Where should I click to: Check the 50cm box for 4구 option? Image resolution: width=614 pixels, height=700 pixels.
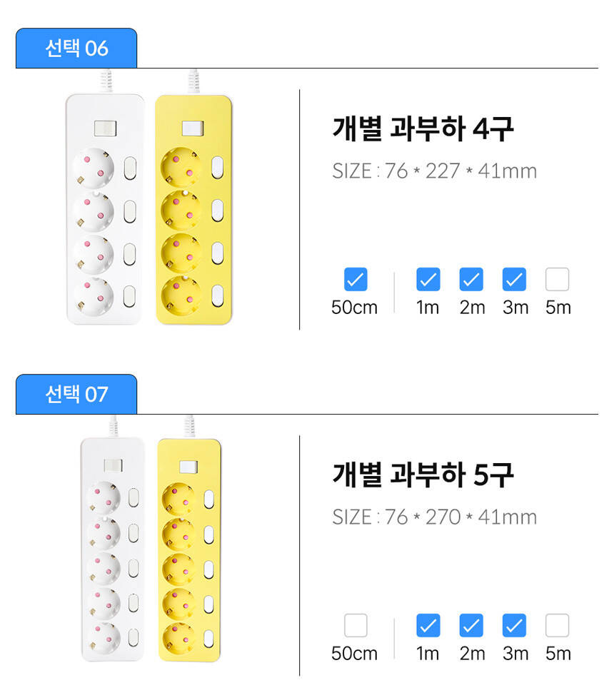355,280
